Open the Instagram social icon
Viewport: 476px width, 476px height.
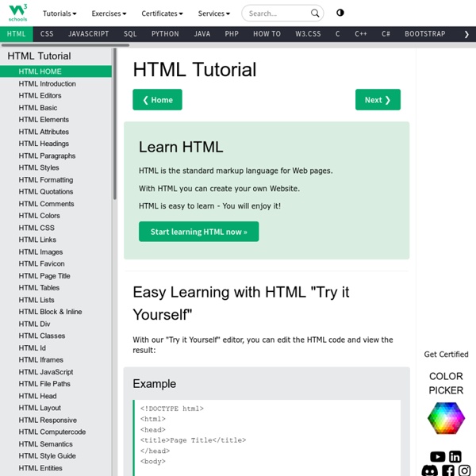click(464, 470)
